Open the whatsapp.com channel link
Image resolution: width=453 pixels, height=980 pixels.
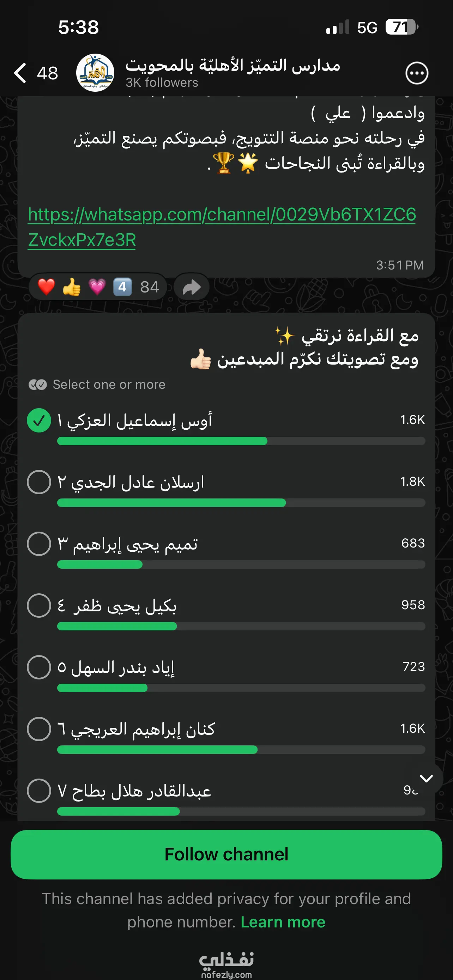[x=222, y=214]
